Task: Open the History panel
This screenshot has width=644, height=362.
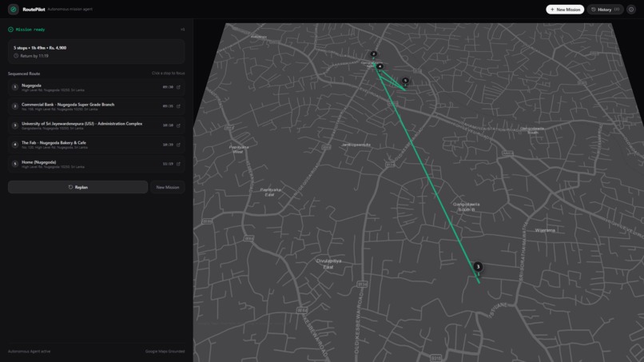Action: [605, 10]
